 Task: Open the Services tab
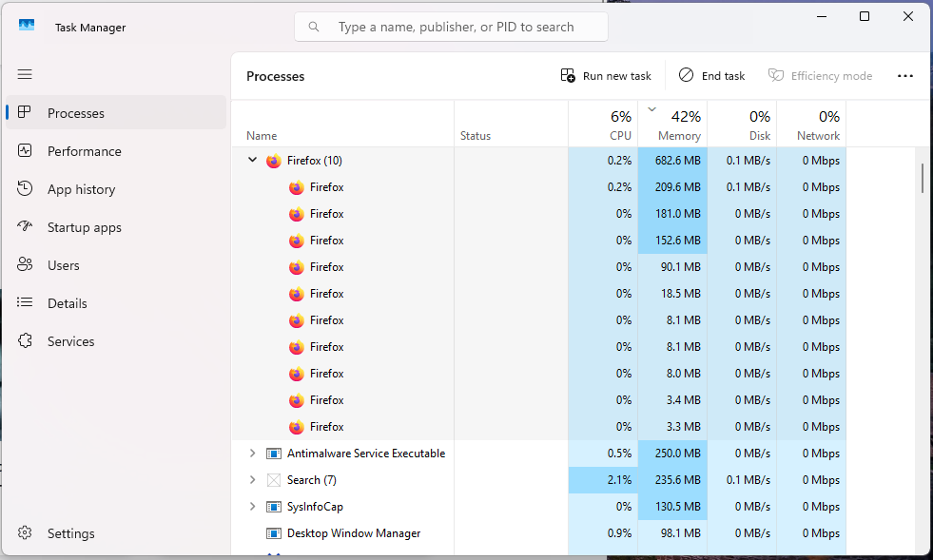click(x=116, y=341)
